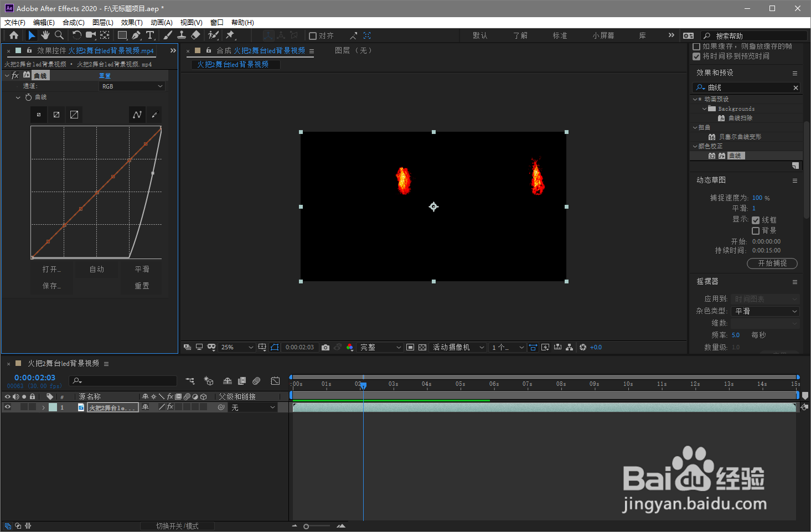811x532 pixels.
Task: Select the Rectangle shape tool
Action: [x=122, y=35]
